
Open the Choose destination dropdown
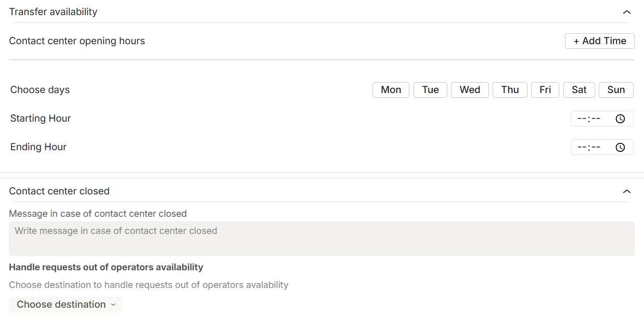(66, 305)
